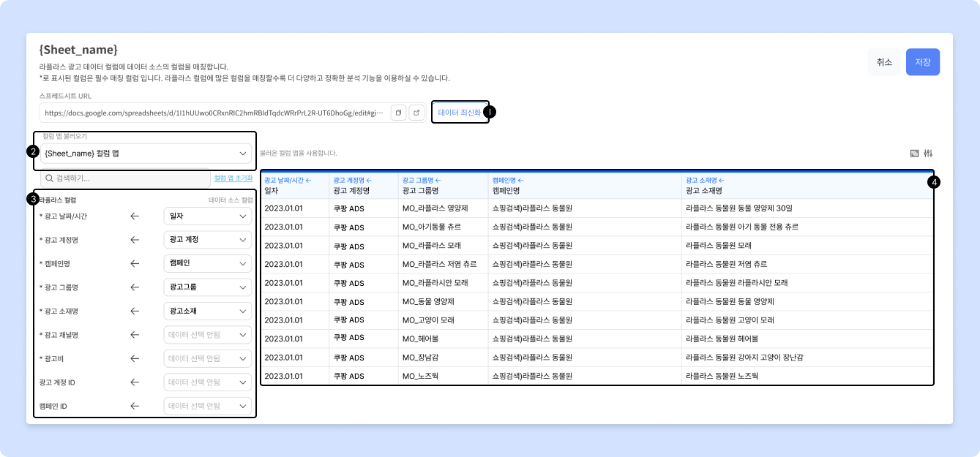Screen dimensions: 980x457
Task: Click the search magnifier icon
Action: pyautogui.click(x=49, y=178)
